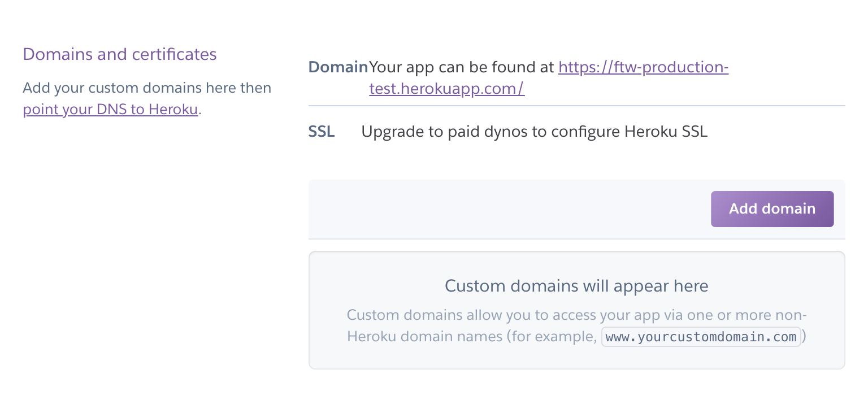Viewport: 868px width, 404px height.
Task: Click the Domain row label
Action: click(338, 66)
